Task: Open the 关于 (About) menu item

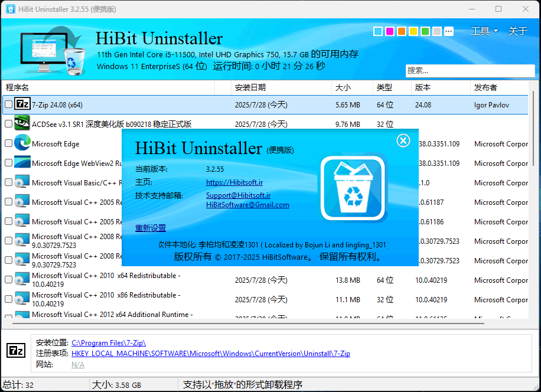Action: [x=517, y=31]
